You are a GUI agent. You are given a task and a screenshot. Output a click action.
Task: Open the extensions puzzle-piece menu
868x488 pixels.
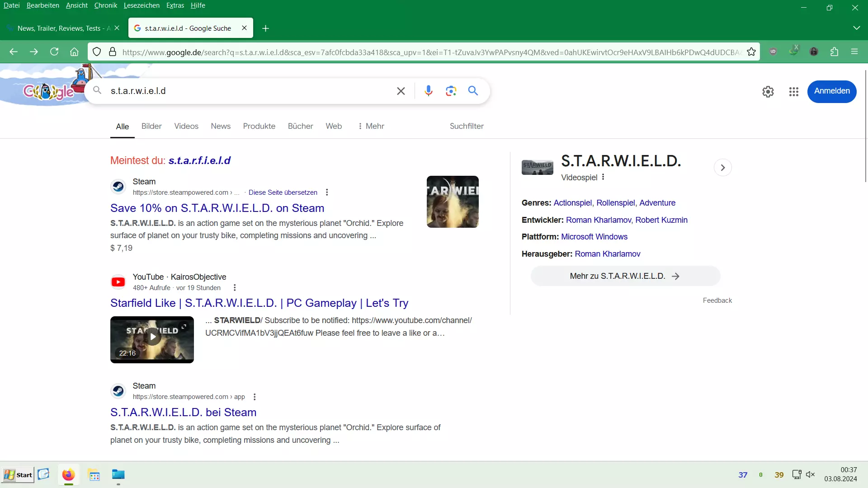pyautogui.click(x=835, y=52)
